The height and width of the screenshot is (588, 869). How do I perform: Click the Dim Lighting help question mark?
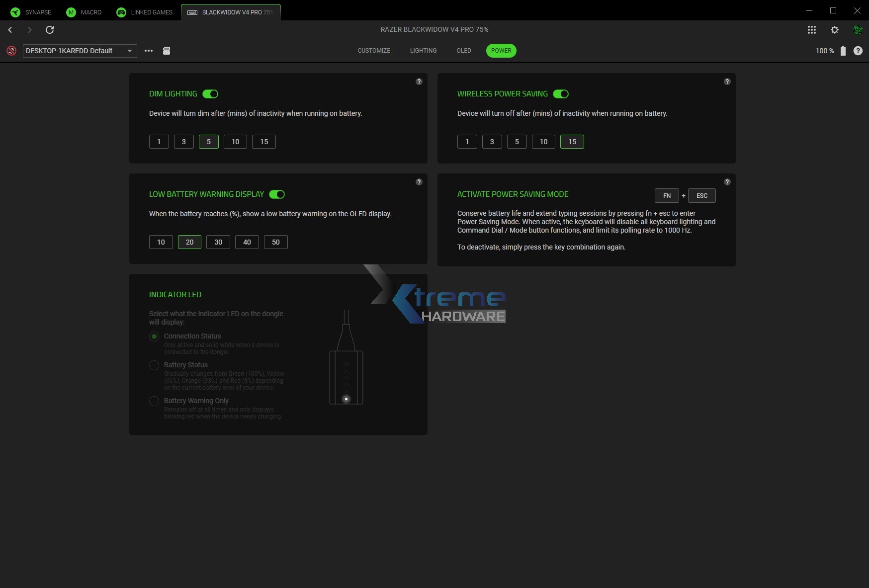click(419, 82)
